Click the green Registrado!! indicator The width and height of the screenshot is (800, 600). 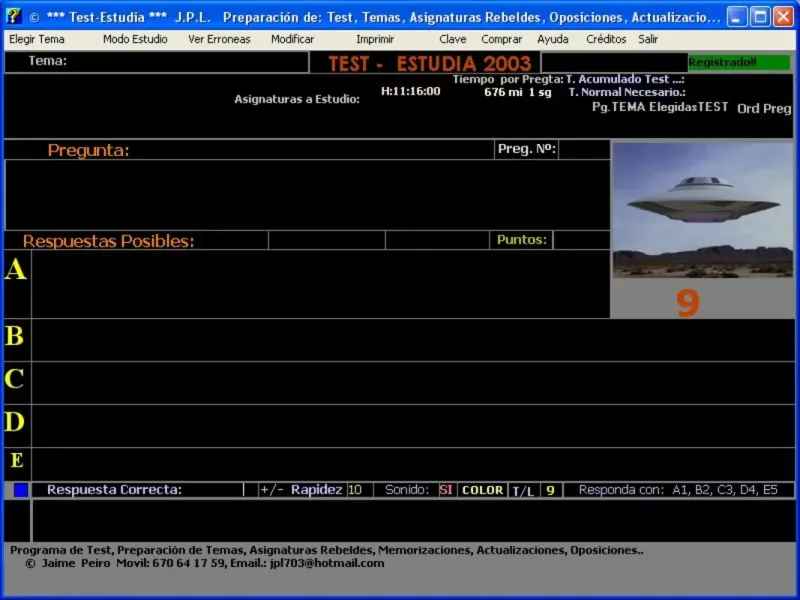click(x=738, y=62)
